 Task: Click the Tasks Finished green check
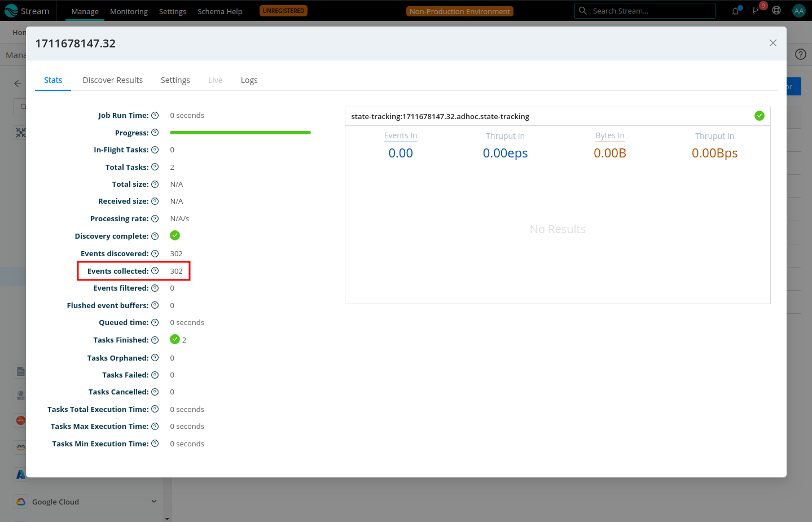pos(175,339)
